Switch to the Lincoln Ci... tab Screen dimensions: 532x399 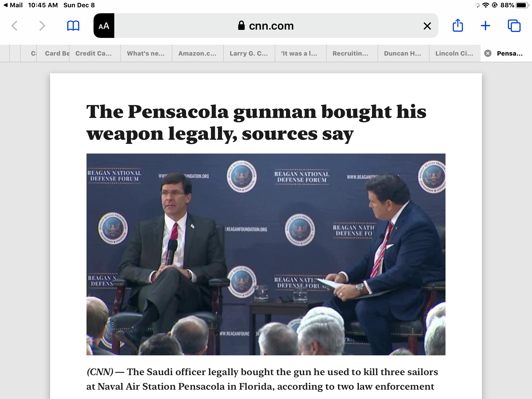point(455,53)
